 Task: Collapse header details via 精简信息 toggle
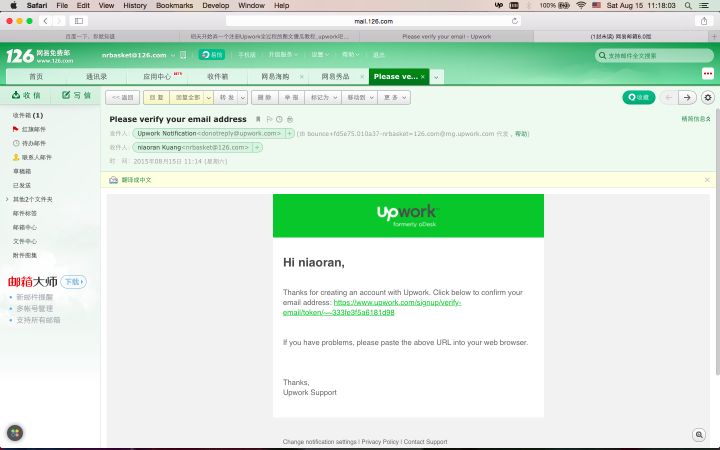tap(696, 119)
